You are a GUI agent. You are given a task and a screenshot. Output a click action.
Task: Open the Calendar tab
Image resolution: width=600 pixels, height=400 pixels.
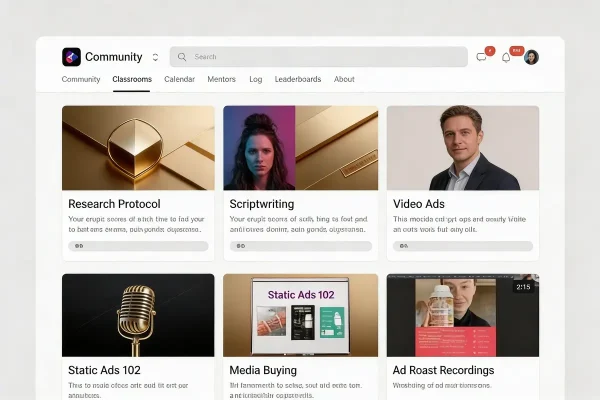coord(179,79)
